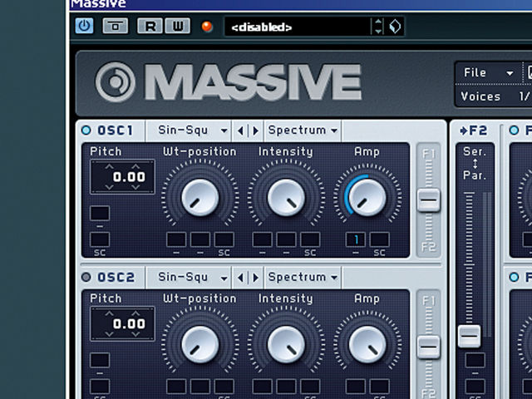This screenshot has height=399, width=532.
Task: Click OSC2 Pitch value 0.00
Action: pos(129,323)
